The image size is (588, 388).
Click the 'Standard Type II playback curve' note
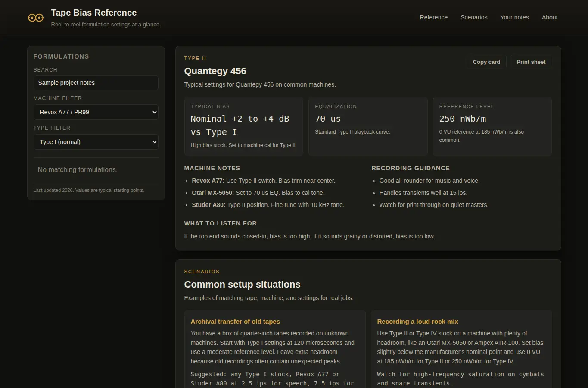352,132
